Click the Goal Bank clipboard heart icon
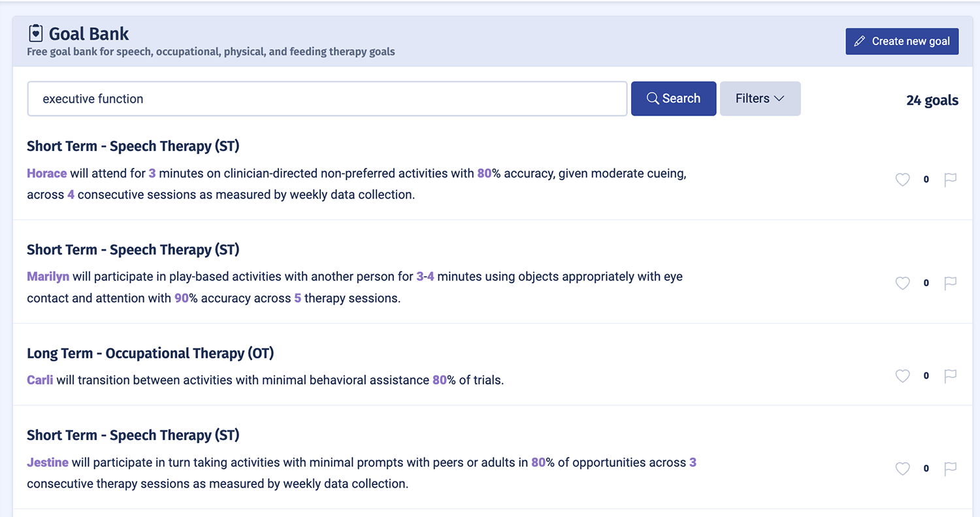The image size is (980, 517). (36, 33)
